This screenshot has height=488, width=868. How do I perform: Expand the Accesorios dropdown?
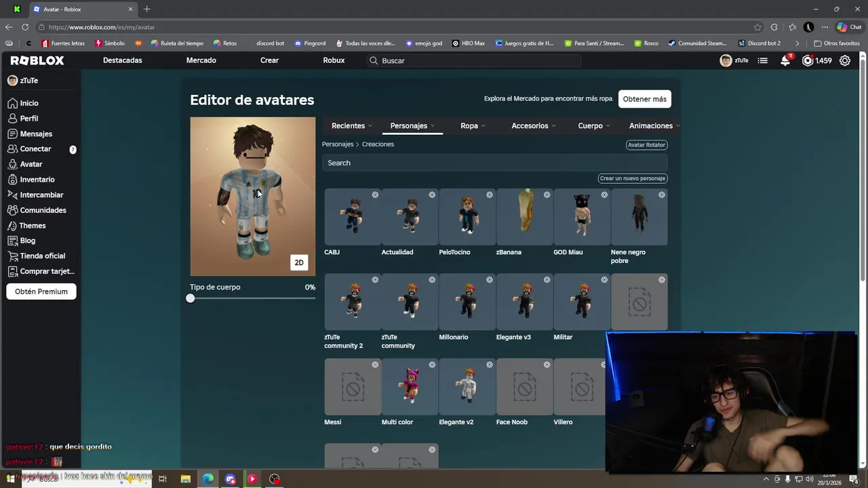point(534,126)
